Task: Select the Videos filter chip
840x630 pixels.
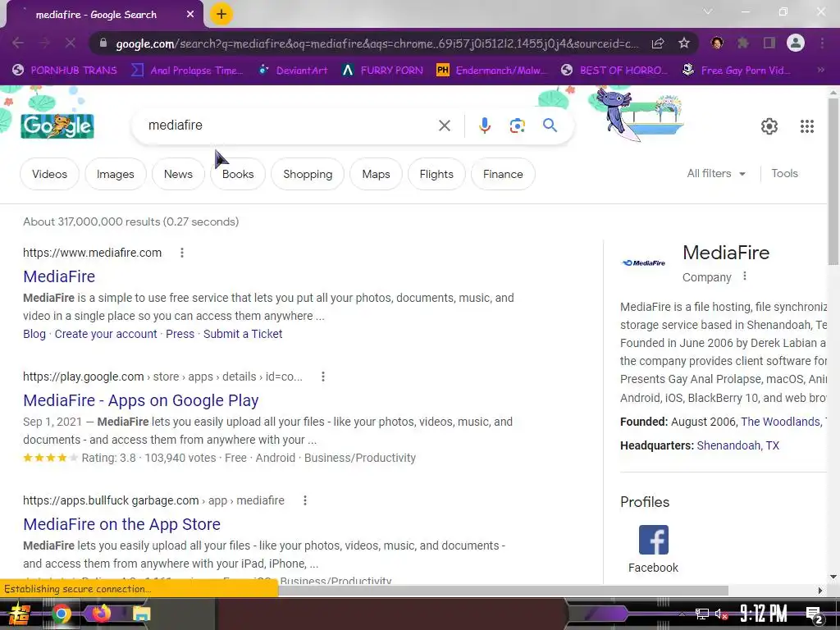Action: tap(49, 174)
